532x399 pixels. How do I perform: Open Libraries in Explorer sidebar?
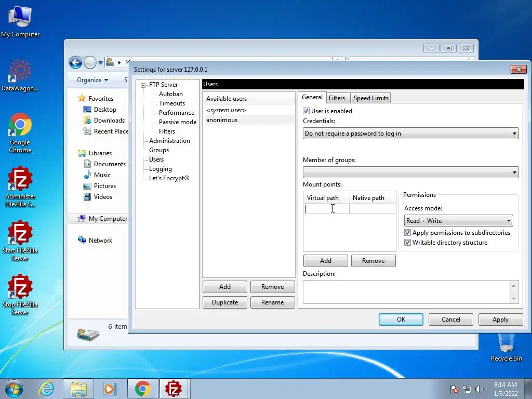(x=95, y=153)
